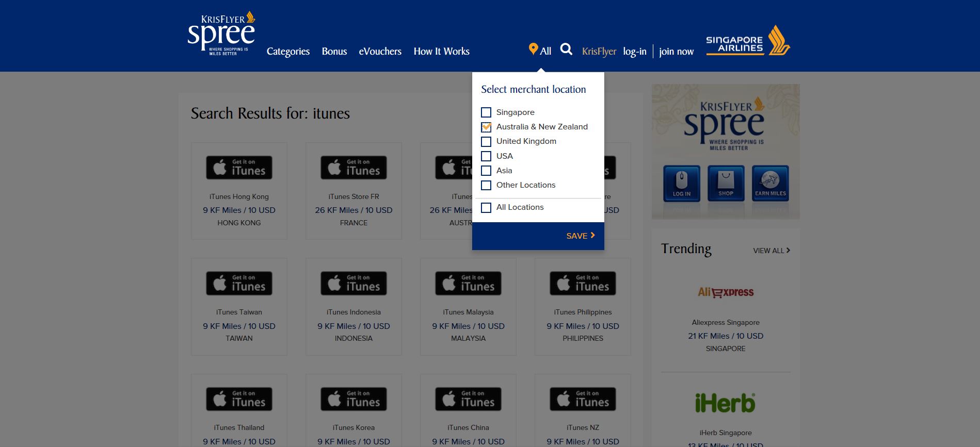
Task: Click the INDONESIA country label
Action: [x=354, y=338]
